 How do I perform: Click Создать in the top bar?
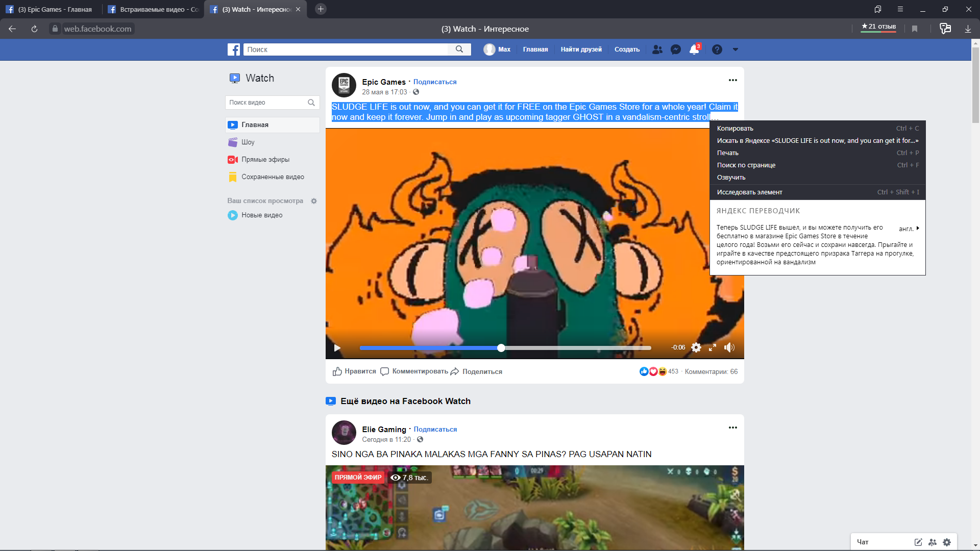click(x=627, y=49)
